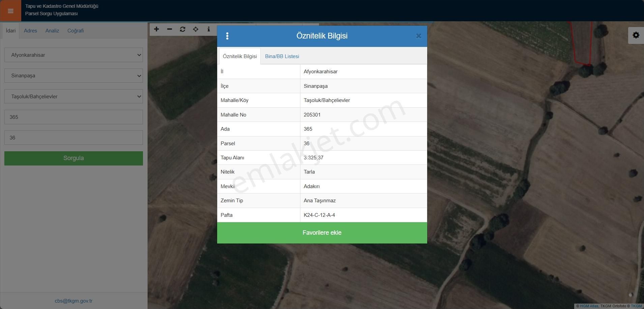The width and height of the screenshot is (644, 309).
Task: Click the Favorilere ekle button
Action: tap(322, 233)
